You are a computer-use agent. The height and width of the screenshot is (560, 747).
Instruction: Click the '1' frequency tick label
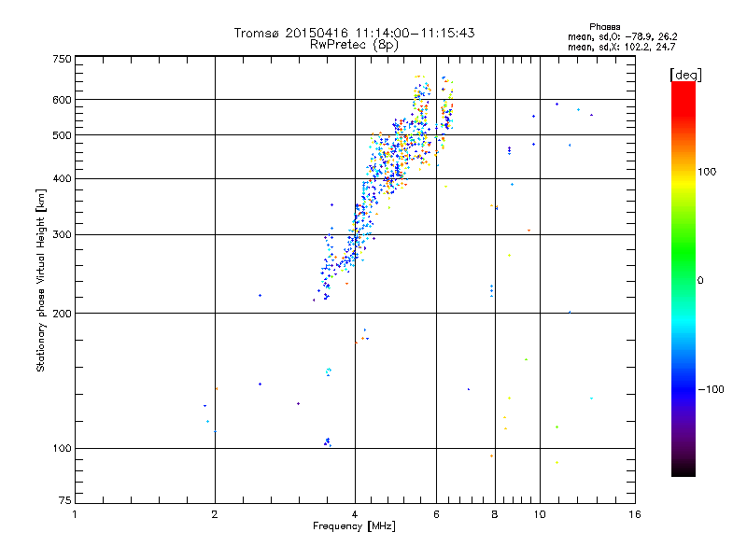(75, 514)
